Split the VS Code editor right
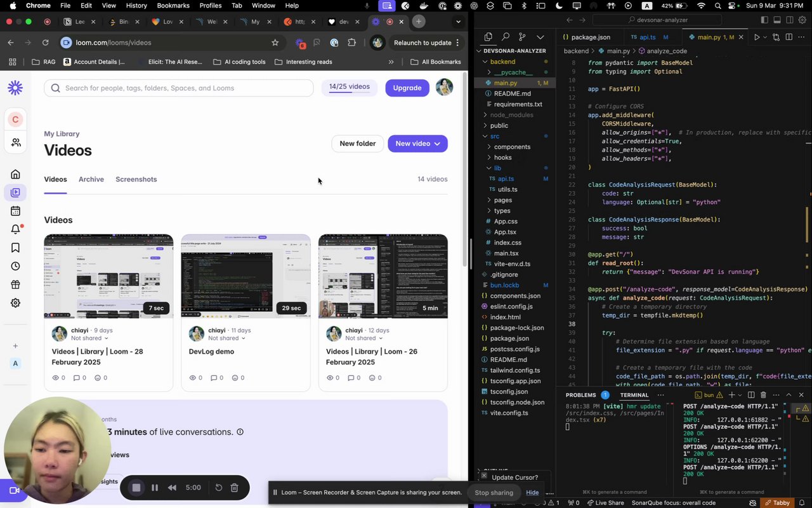This screenshot has height=508, width=812. [x=789, y=37]
